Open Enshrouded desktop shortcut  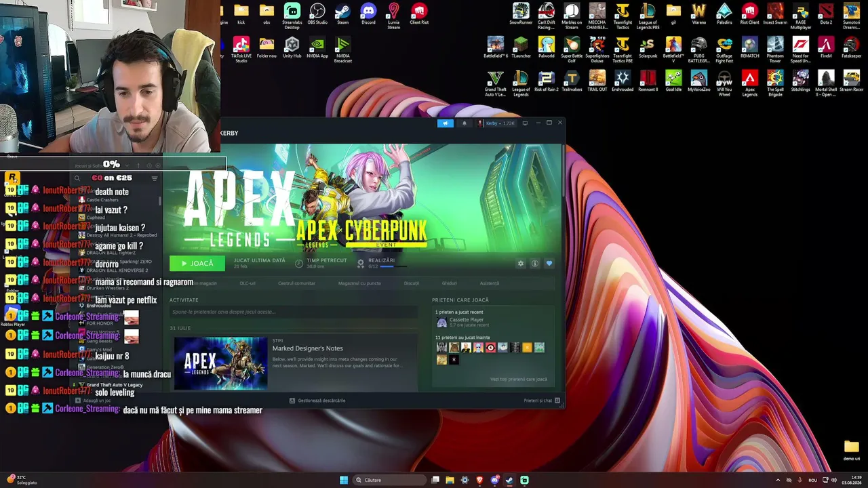(x=623, y=82)
